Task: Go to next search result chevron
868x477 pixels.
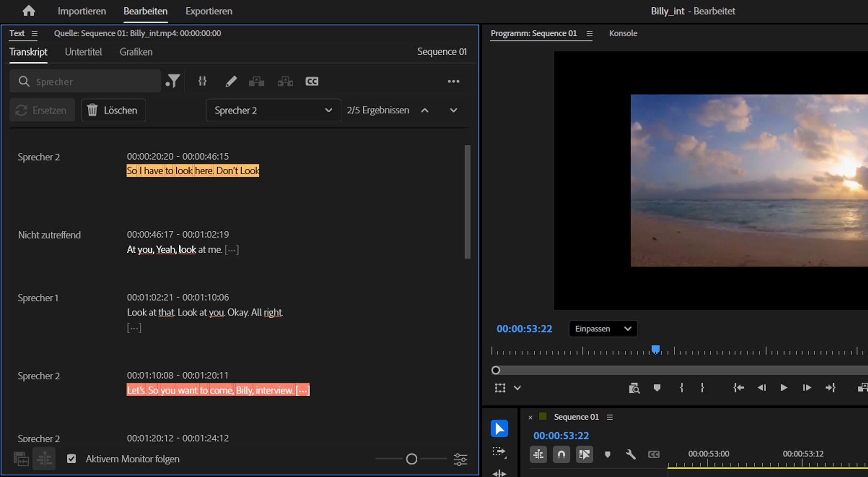Action: 453,110
